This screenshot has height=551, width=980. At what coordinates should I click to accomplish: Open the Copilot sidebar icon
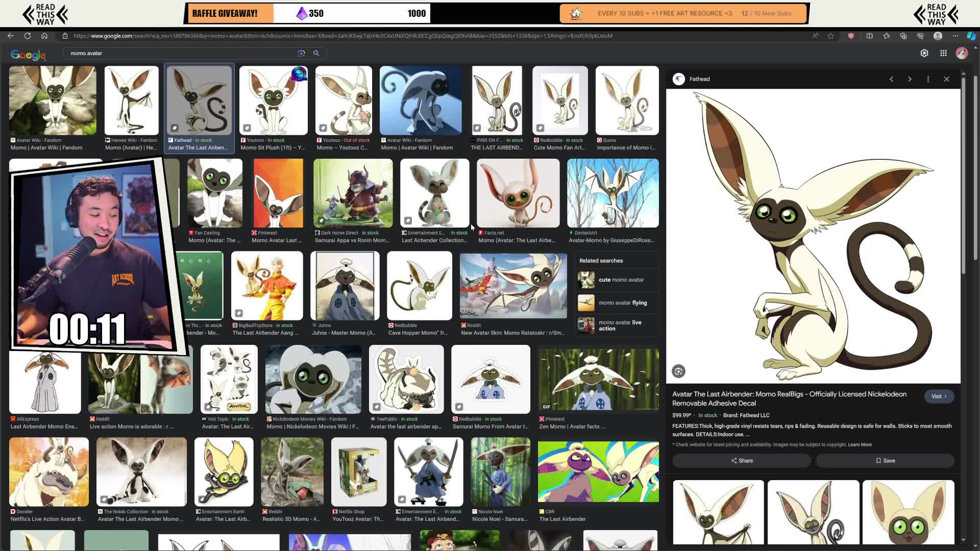(971, 36)
